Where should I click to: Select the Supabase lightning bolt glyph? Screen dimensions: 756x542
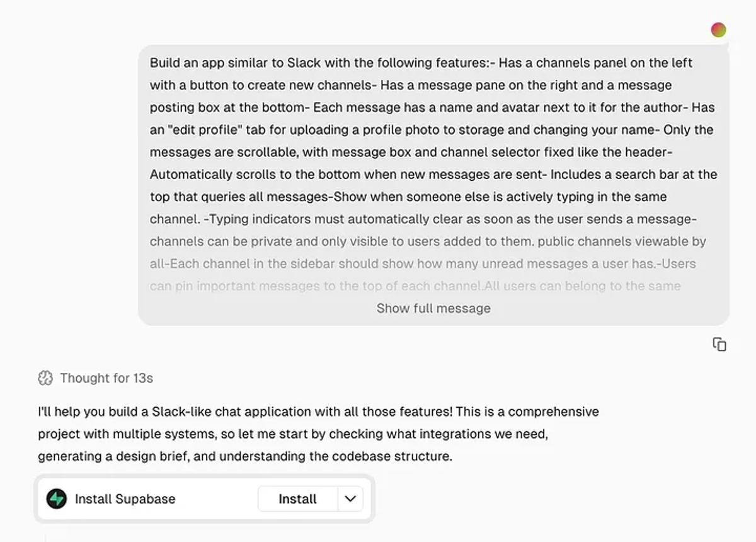tap(57, 499)
